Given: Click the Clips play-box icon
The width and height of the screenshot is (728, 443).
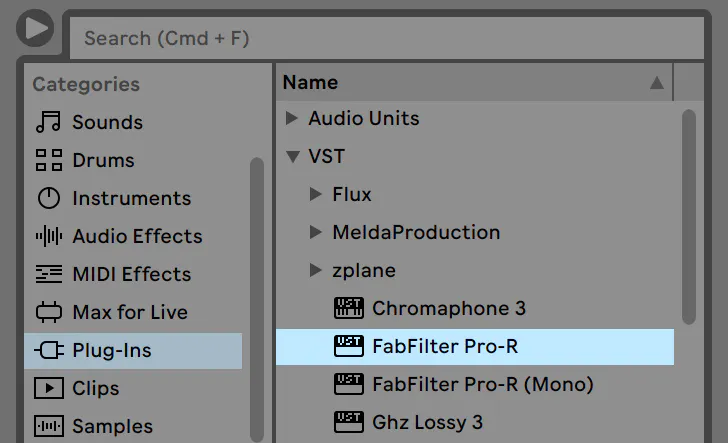Looking at the screenshot, I should 48,388.
